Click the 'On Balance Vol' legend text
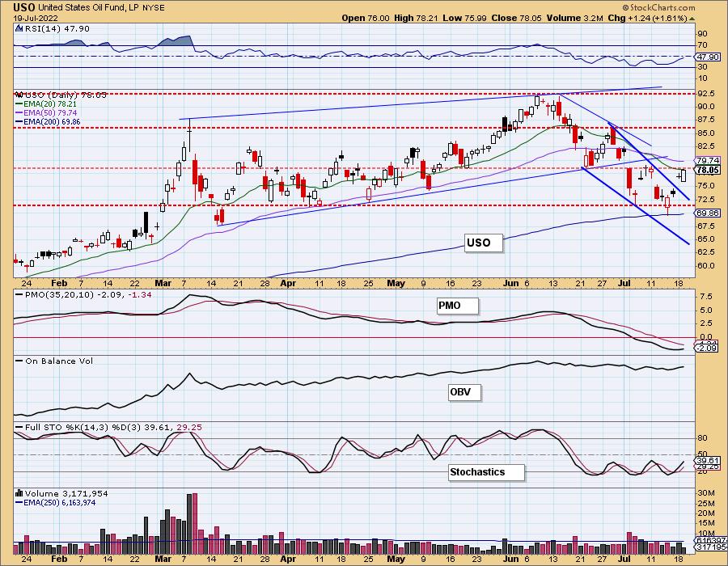This screenshot has height=566, width=728. (59, 361)
